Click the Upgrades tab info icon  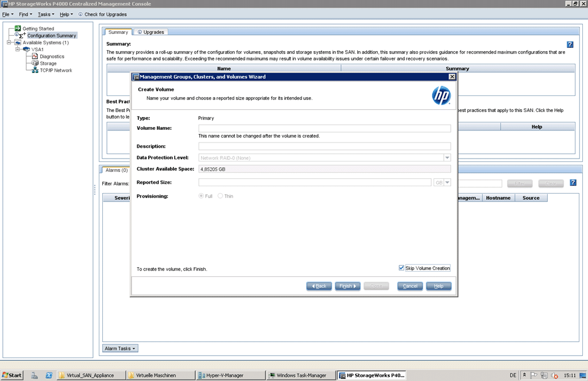point(140,32)
